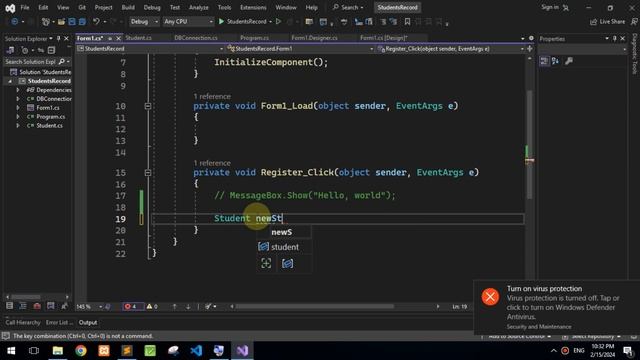
Task: Click Solution Explorer switch views icon
Action: point(10,50)
